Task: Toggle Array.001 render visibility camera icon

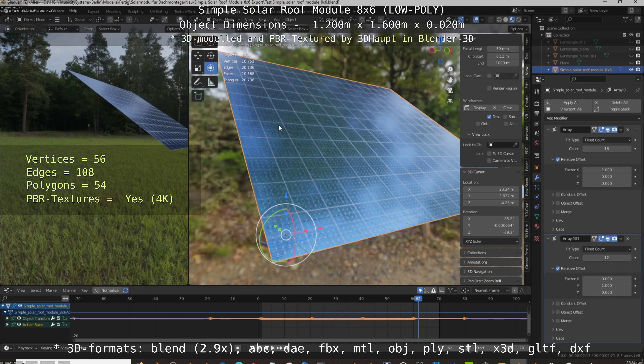Action: pyautogui.click(x=614, y=239)
